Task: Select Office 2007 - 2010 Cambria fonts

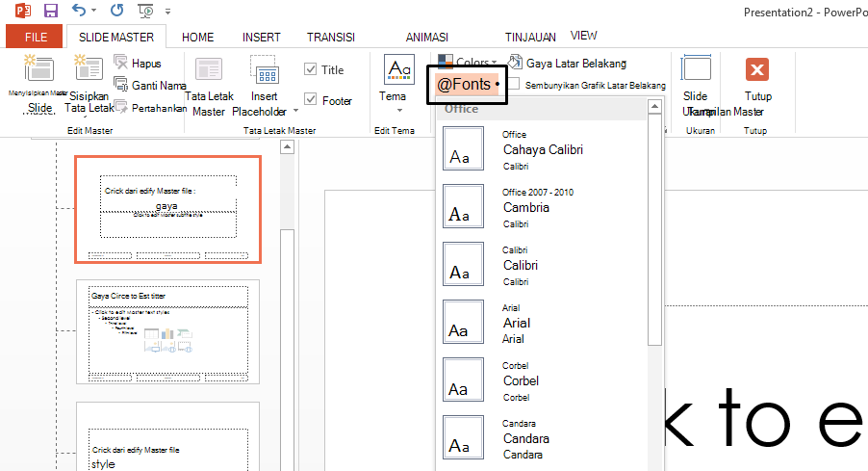Action: point(542,207)
